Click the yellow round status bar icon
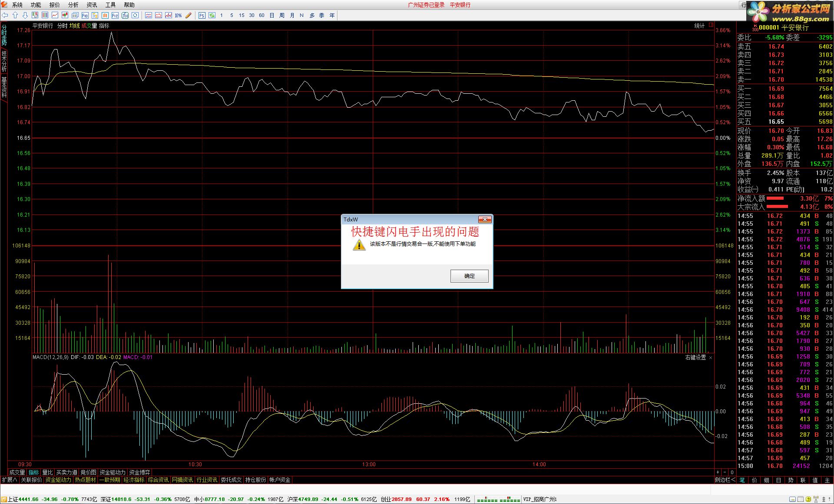The image size is (834, 504). 808,500
